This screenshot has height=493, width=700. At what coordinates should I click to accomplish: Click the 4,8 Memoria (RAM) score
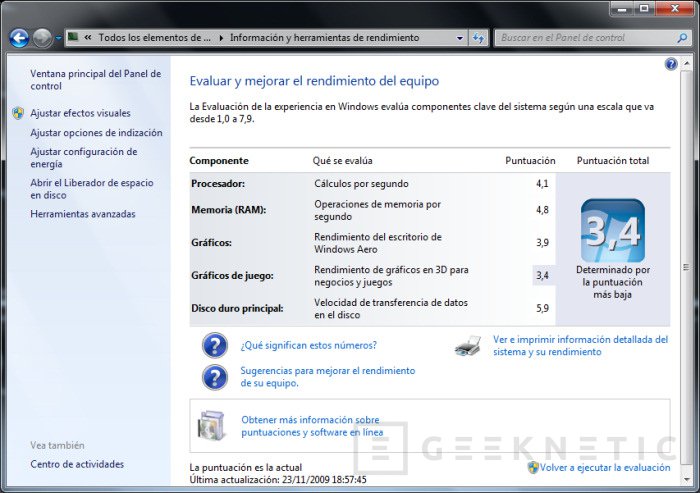[542, 209]
